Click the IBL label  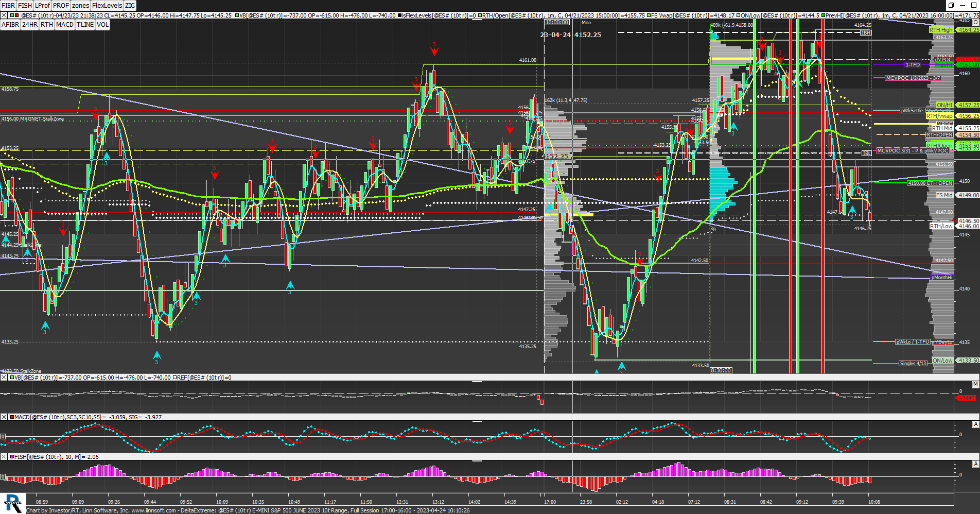(x=867, y=153)
